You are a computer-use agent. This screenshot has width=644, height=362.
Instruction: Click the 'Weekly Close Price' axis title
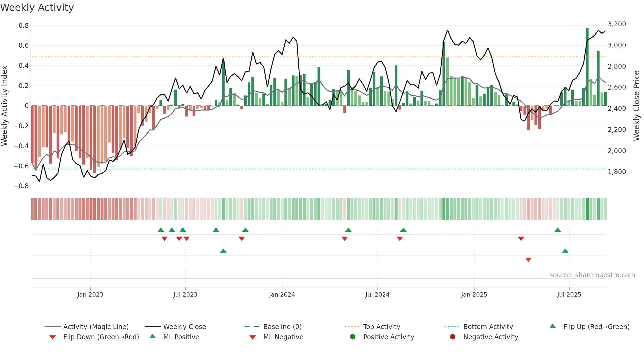(636, 106)
